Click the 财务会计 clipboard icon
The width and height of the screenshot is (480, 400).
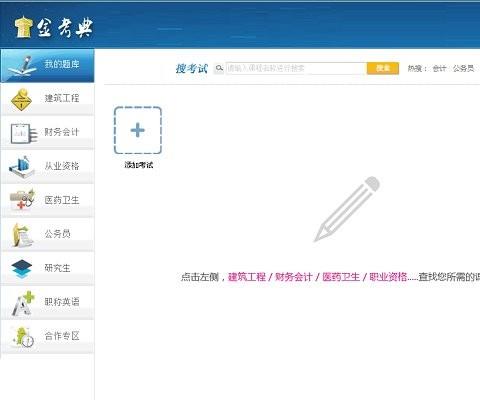tap(23, 133)
